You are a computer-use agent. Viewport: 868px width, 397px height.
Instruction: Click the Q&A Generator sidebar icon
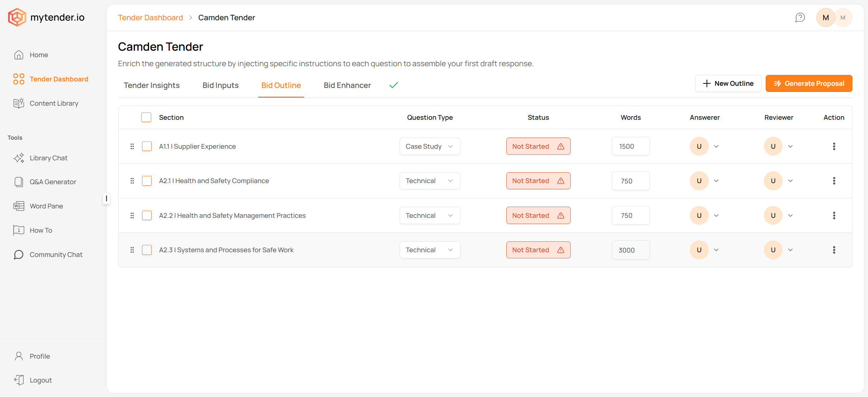19,182
